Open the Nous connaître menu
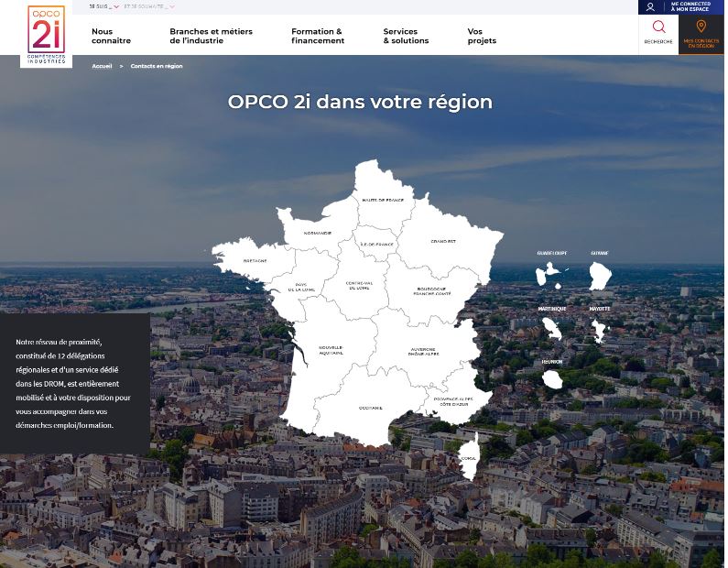 111,36
